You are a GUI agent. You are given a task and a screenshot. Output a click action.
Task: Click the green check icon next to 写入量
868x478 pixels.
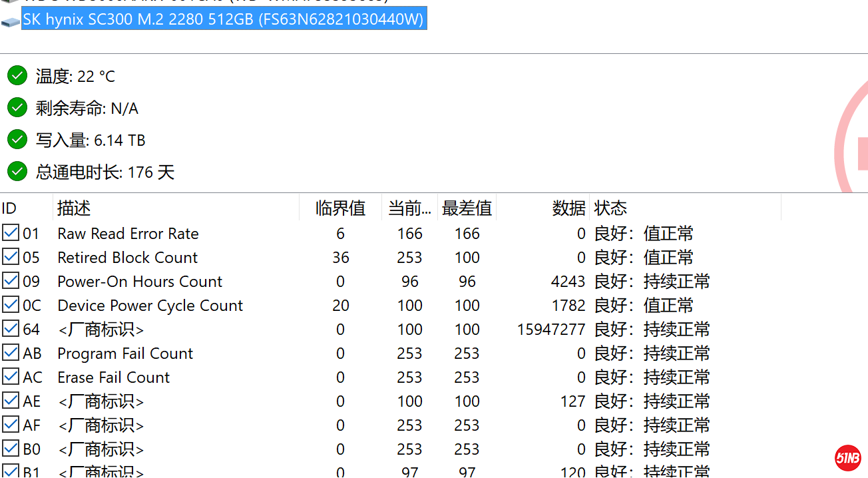pyautogui.click(x=17, y=139)
